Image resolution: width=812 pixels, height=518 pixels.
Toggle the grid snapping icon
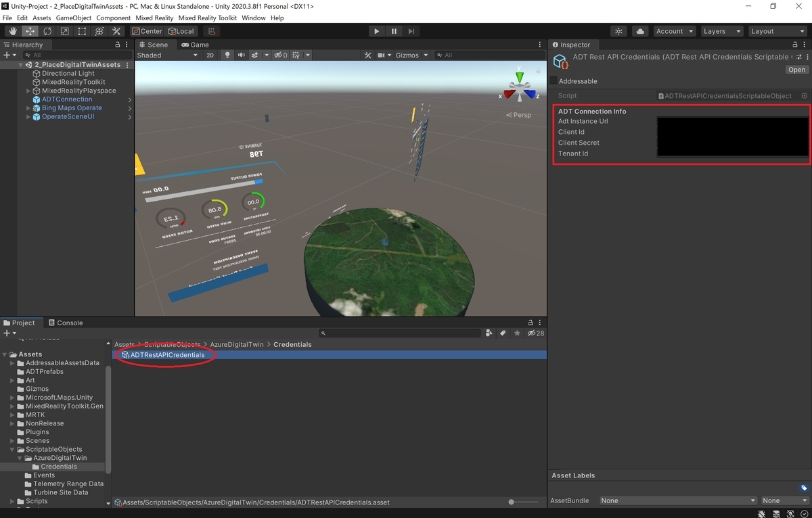pyautogui.click(x=212, y=31)
